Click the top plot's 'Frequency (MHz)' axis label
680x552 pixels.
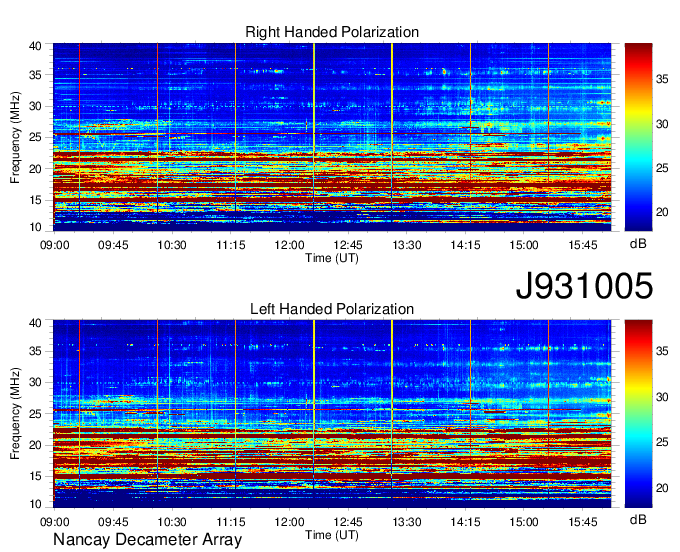pyautogui.click(x=15, y=137)
